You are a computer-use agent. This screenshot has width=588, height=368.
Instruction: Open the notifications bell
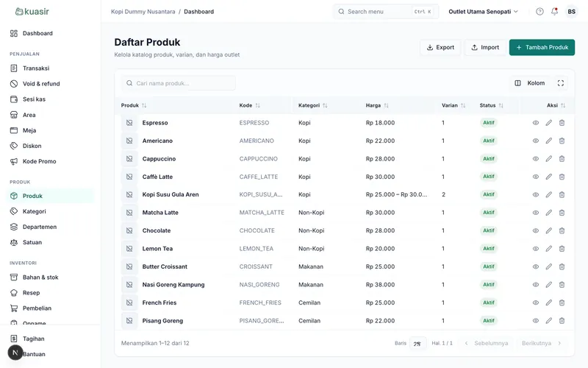coord(554,12)
